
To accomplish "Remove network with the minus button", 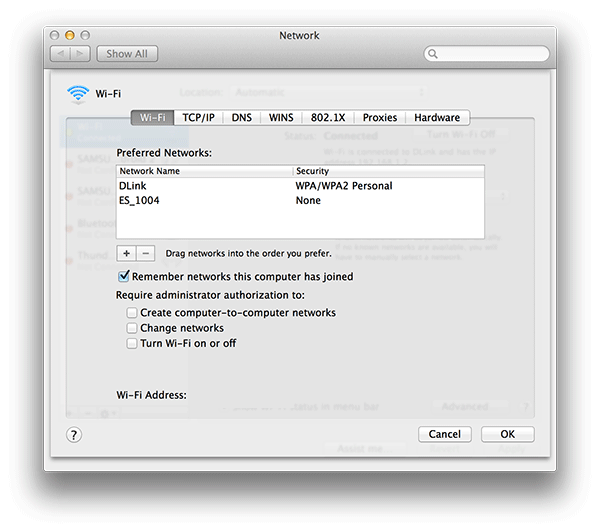I will pyautogui.click(x=145, y=253).
